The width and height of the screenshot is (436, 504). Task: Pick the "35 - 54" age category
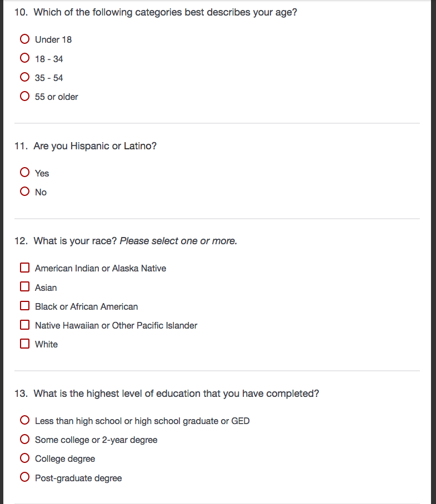[x=24, y=77]
